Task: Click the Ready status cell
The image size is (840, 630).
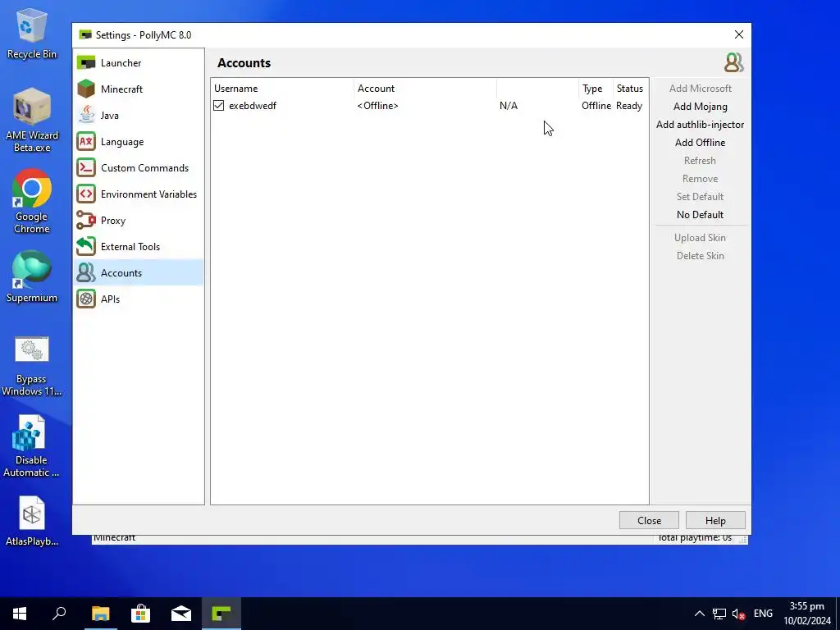Action: [629, 106]
